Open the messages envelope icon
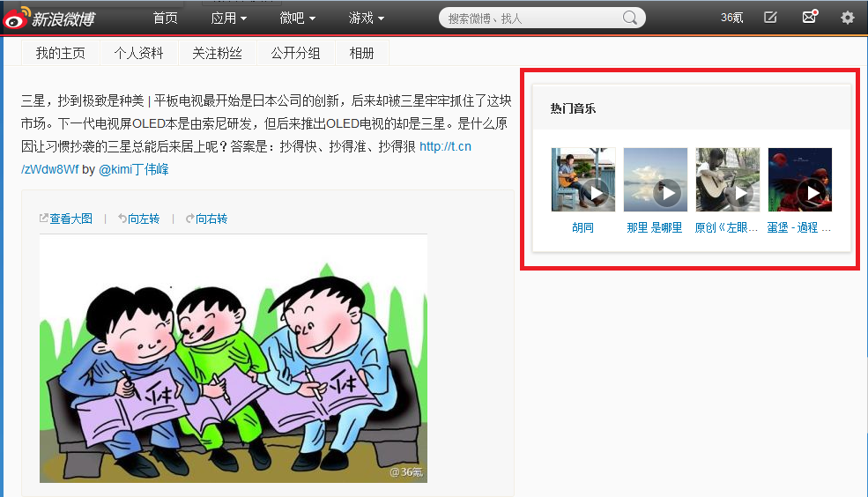Viewport: 868px width, 497px height. tap(810, 17)
